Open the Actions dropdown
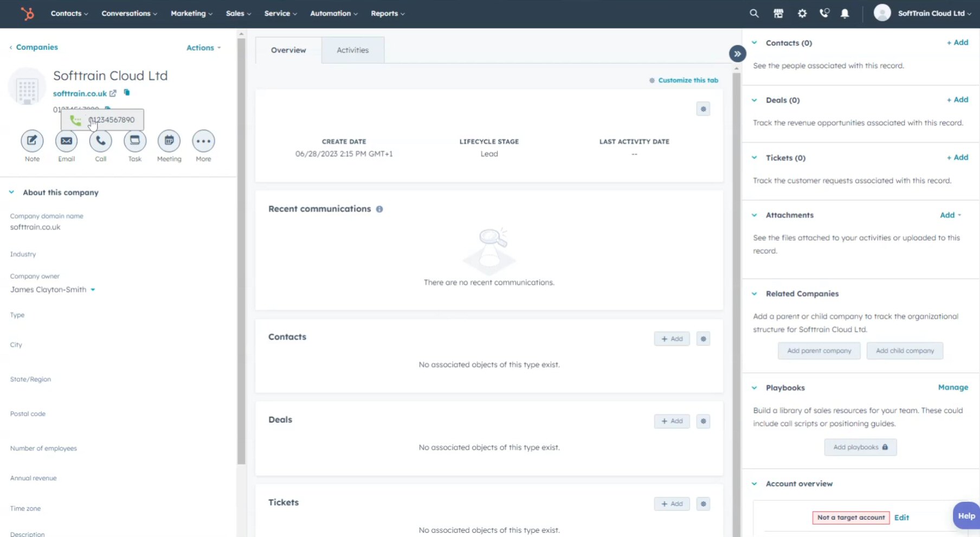Screen dimensions: 980x537 (204, 48)
